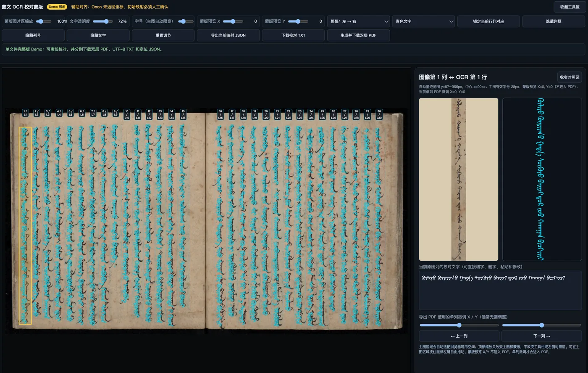Go to previous column with ←上一列
Viewport: 588px width, 373px height.
click(x=459, y=336)
